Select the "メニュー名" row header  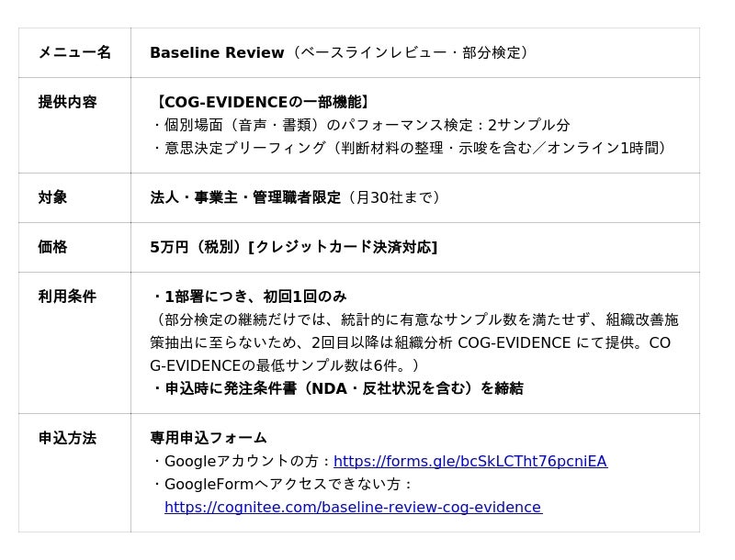[x=74, y=52]
